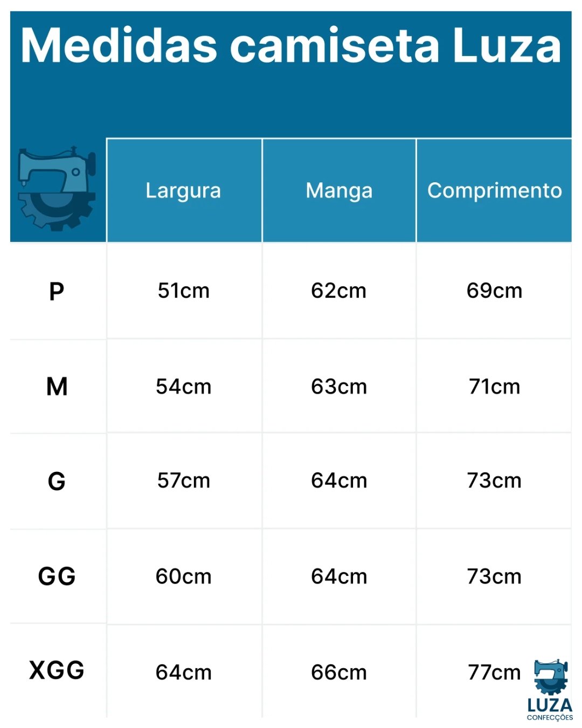Click the 69cm Comprimento cell
This screenshot has height=728, width=582.
pyautogui.click(x=494, y=291)
